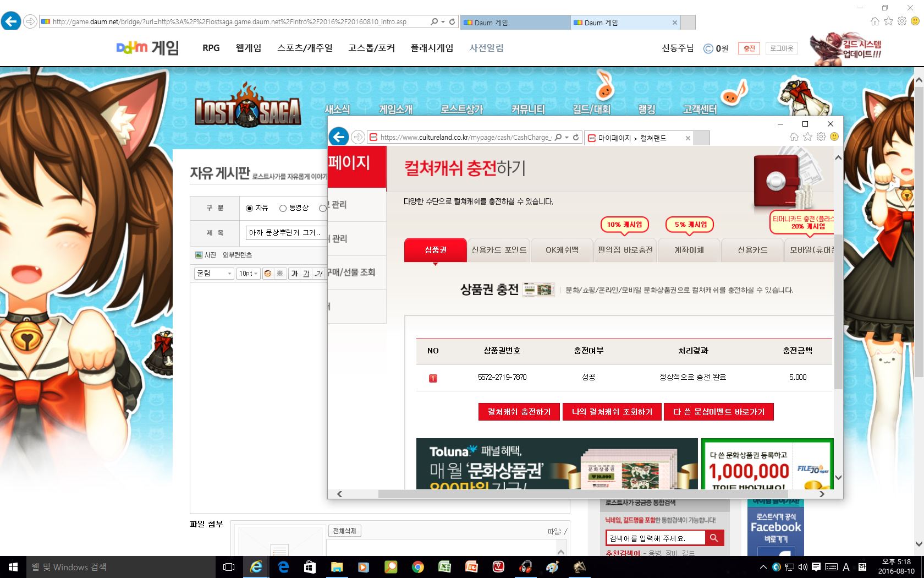924x578 pixels.
Task: Insert special character ※ in editor toolbar
Action: click(x=280, y=273)
